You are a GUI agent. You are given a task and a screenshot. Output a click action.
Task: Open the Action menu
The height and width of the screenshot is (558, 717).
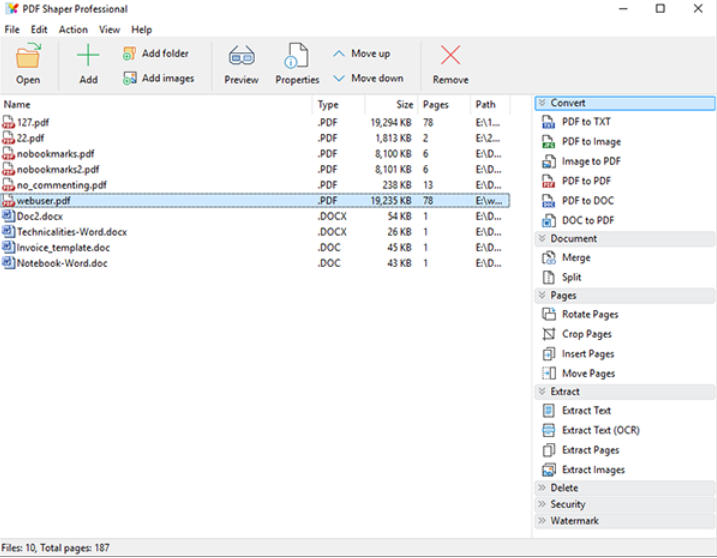click(x=73, y=30)
